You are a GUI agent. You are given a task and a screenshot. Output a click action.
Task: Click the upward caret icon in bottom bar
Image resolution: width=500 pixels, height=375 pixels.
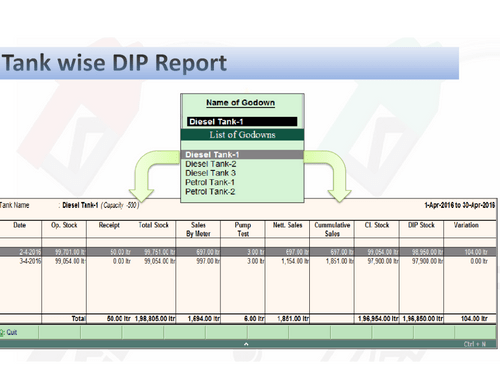246,344
